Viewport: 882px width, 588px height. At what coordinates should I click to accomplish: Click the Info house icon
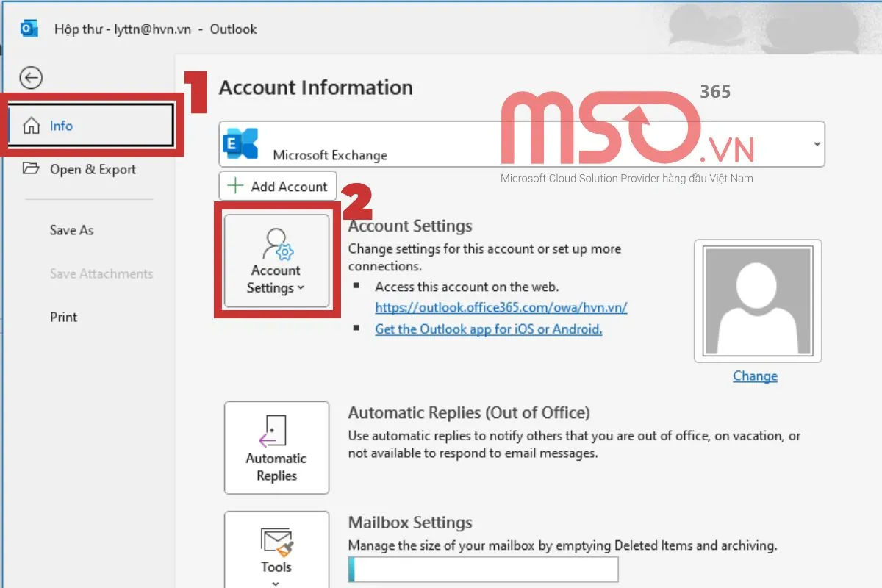point(31,125)
